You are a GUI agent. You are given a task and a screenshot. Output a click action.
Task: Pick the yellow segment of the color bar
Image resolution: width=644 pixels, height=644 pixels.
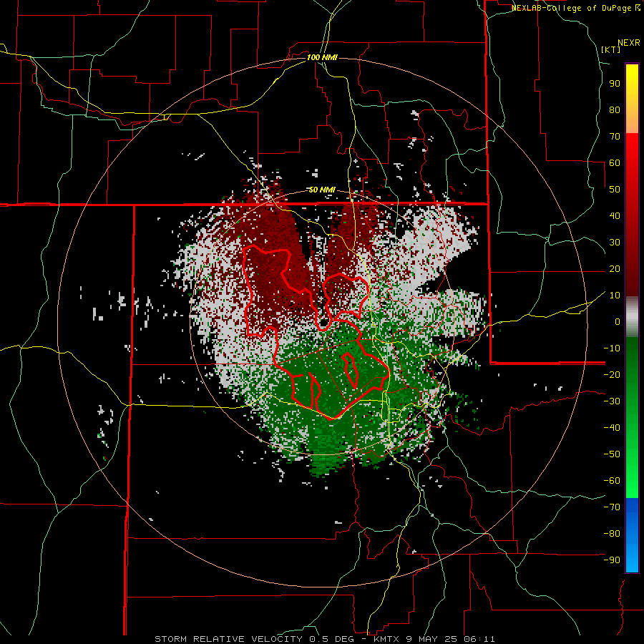(x=632, y=80)
